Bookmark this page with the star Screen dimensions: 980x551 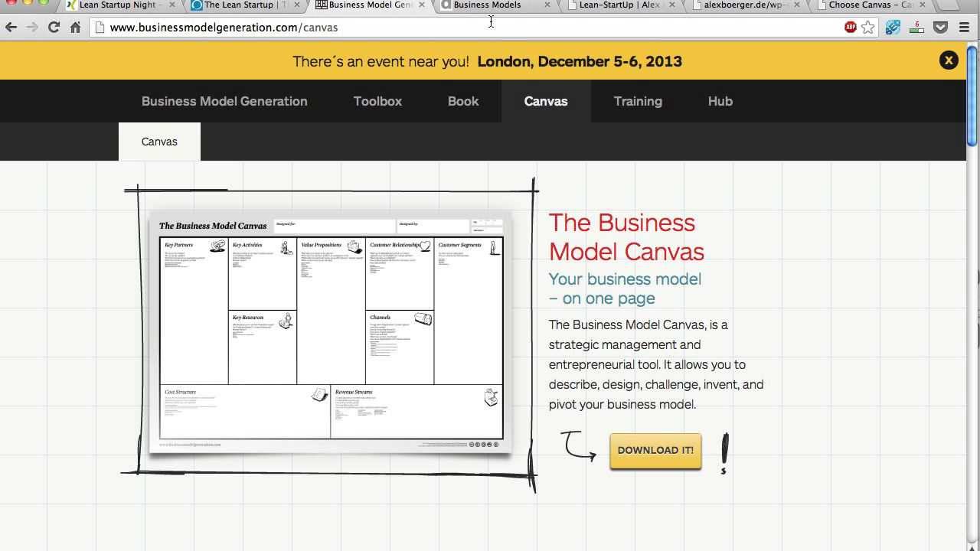point(868,28)
